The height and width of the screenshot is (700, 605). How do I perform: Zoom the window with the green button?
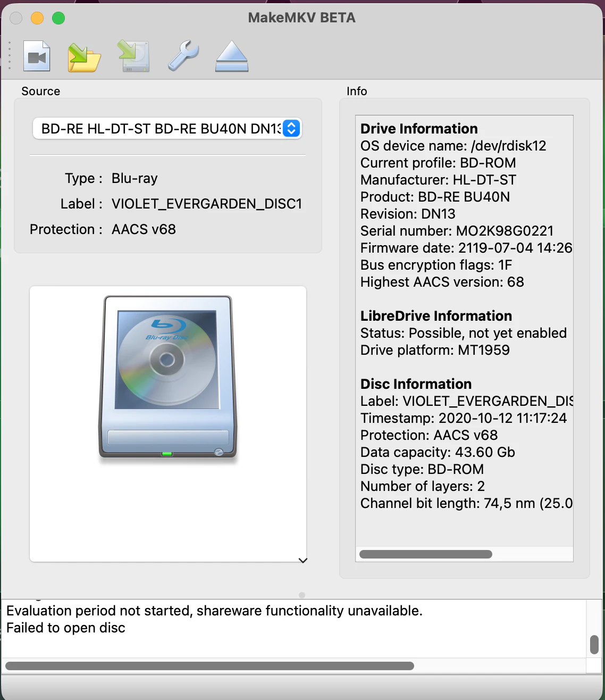[58, 18]
